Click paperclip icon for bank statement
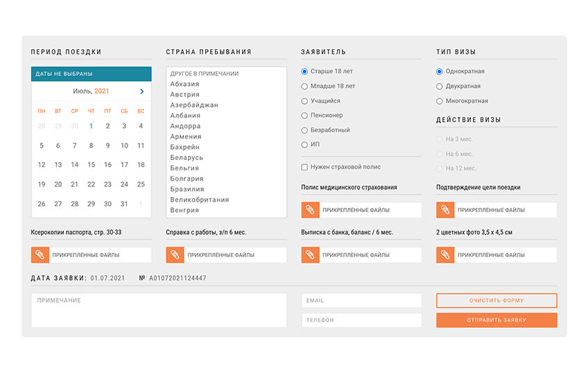Image resolution: width=588 pixels, height=372 pixels. [x=310, y=255]
